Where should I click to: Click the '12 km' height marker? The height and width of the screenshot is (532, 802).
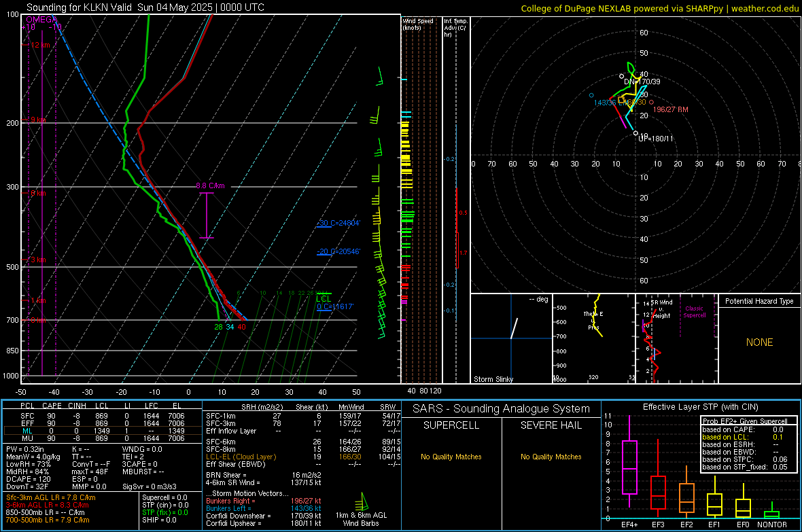point(40,45)
